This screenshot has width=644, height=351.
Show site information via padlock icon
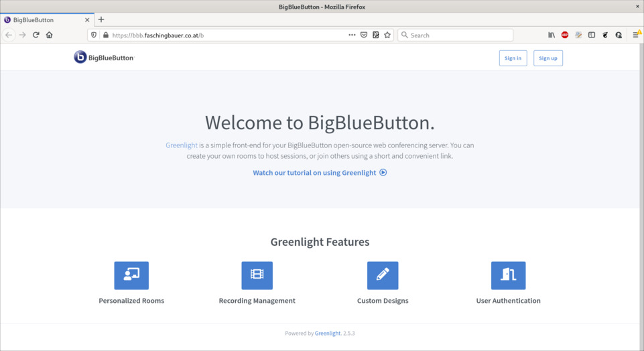click(106, 35)
